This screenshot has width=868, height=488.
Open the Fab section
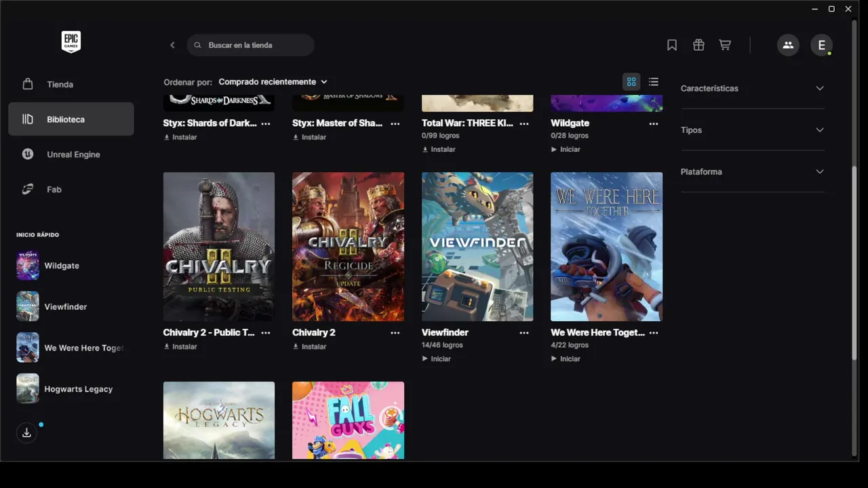click(x=71, y=190)
